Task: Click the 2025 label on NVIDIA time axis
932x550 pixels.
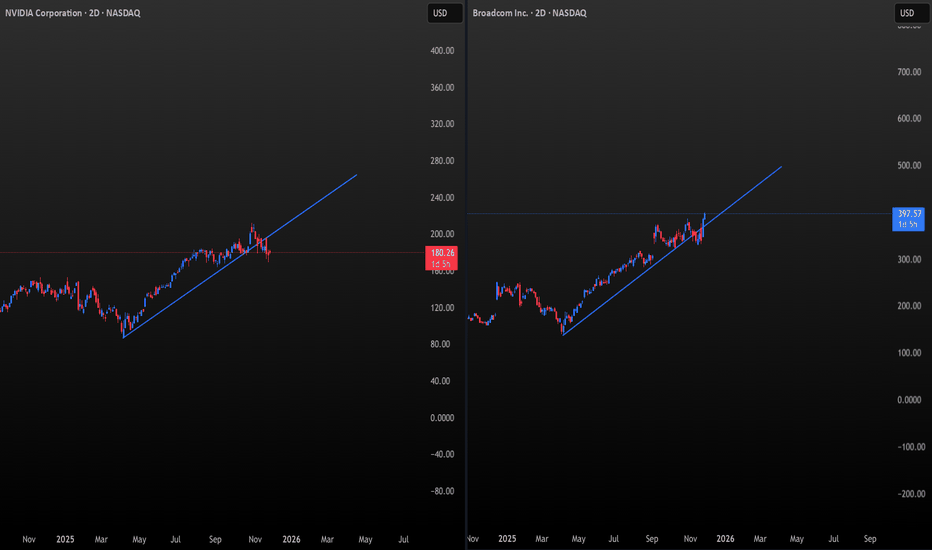Action: [65, 538]
